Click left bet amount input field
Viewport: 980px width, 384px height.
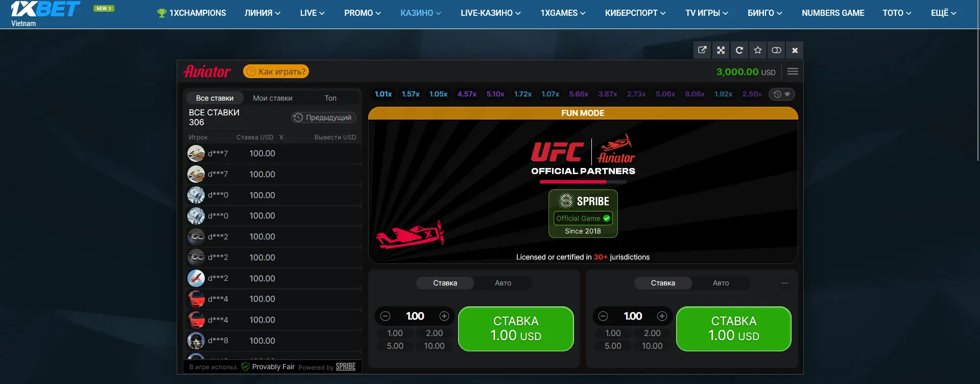[415, 316]
